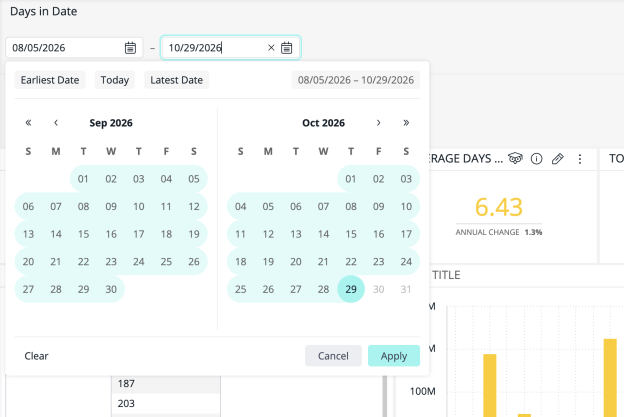Click Clear in date picker
Screen dimensions: 624x417
36,356
